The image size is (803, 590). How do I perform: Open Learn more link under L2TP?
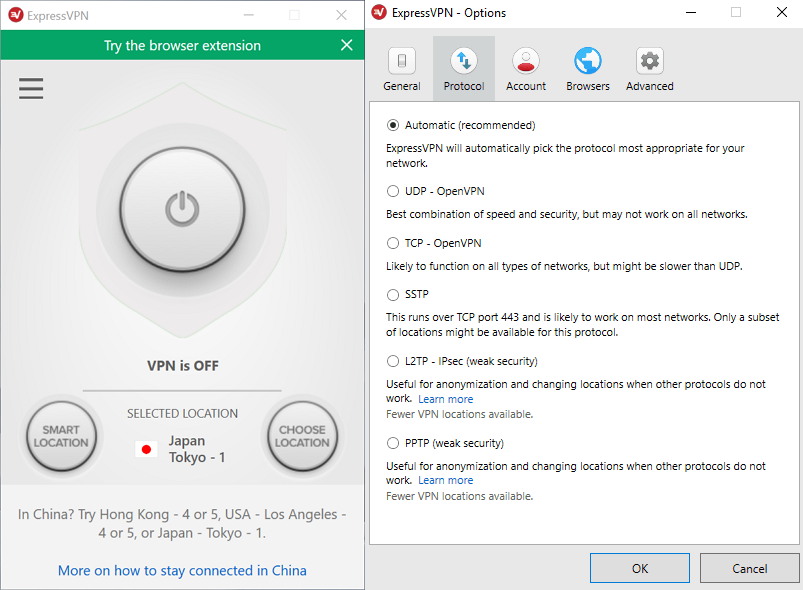(446, 399)
